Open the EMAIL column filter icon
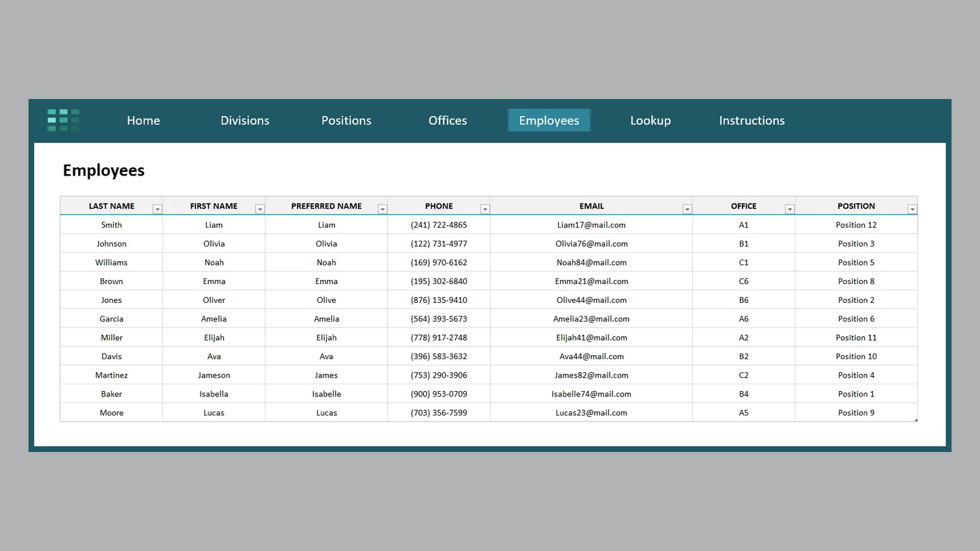The image size is (980, 551). 688,209
